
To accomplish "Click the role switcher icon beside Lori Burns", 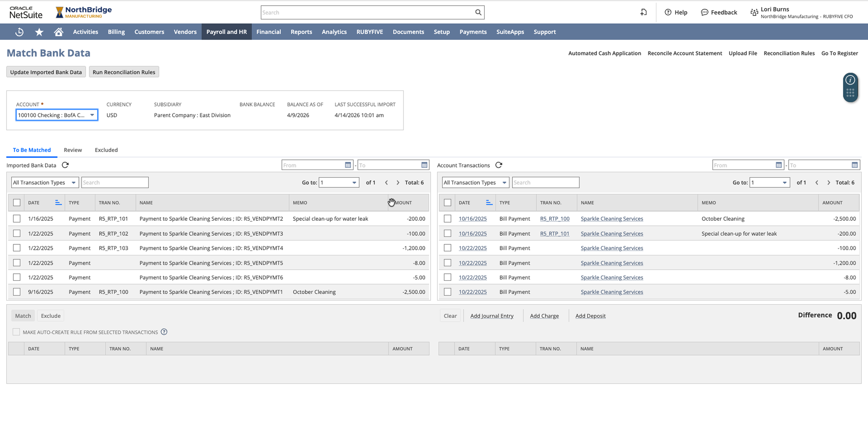I will pyautogui.click(x=754, y=12).
